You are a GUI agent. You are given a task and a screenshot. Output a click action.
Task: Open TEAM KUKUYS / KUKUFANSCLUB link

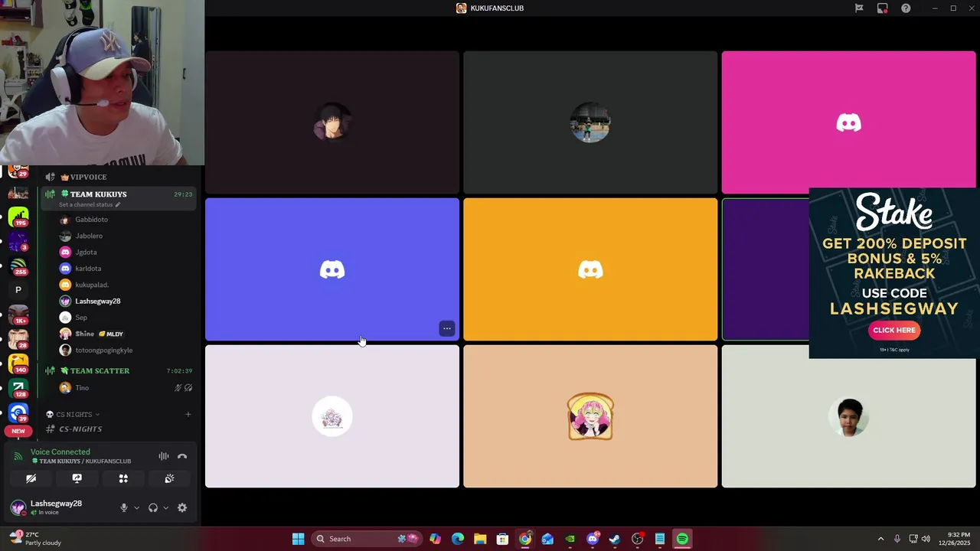[x=81, y=461]
